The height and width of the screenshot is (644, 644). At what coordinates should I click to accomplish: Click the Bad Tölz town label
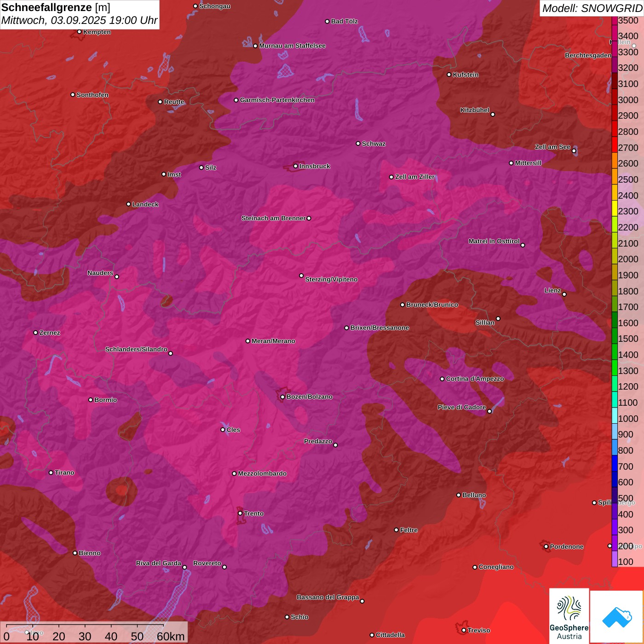click(x=344, y=21)
